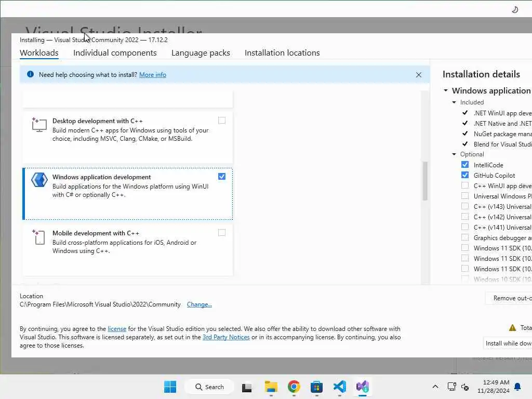Enable Universal Windows Platform tools option
The width and height of the screenshot is (532, 399).
465,196
